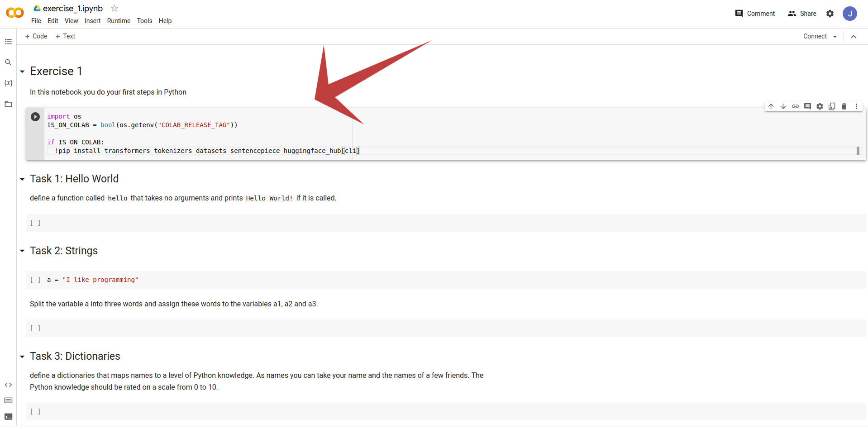Screen dimensions: 868x429
Task: Select the empty code cell under Task 1
Action: pos(446,223)
